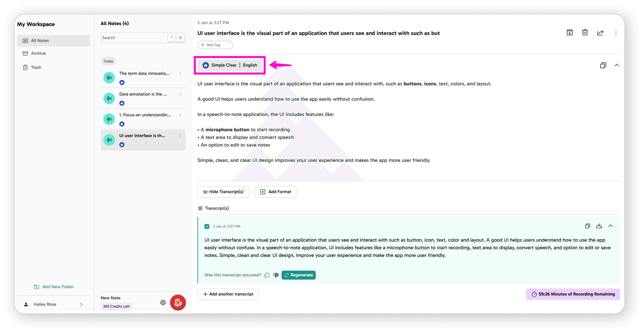The image size is (644, 333).
Task: Open options menu for the Data annotation note
Action: click(180, 94)
